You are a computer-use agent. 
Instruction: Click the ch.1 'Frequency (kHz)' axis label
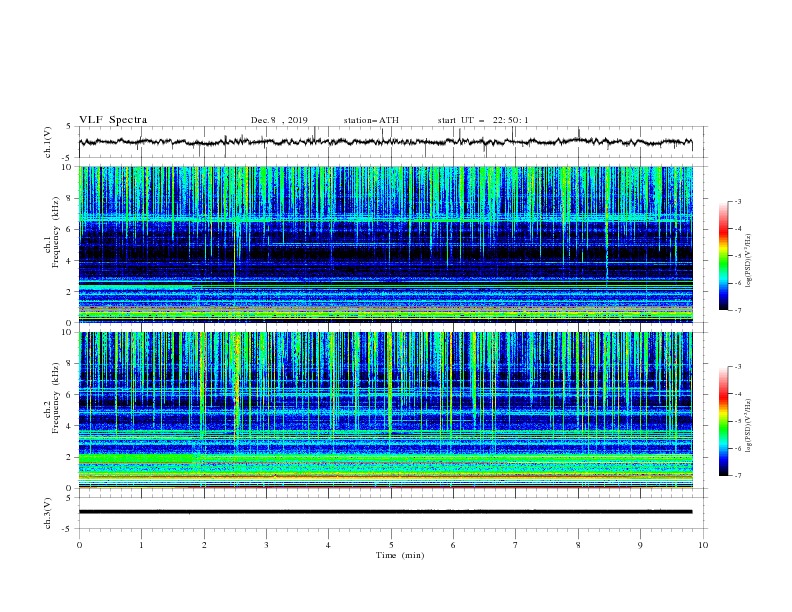click(56, 230)
